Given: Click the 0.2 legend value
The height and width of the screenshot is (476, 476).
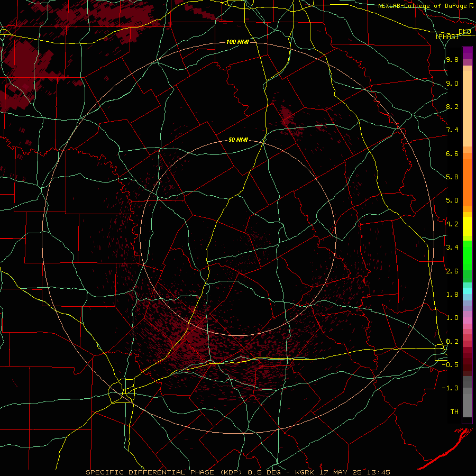Looking at the screenshot, I should coord(452,342).
